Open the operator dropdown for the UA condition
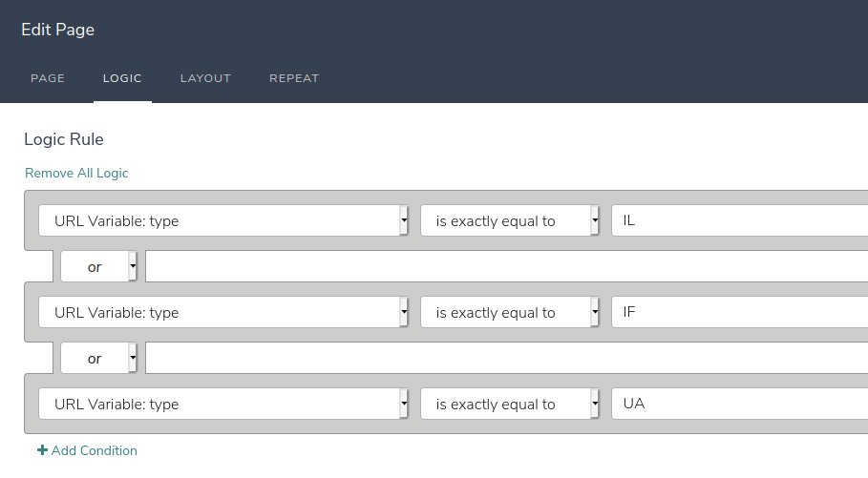The width and height of the screenshot is (868, 478). pos(510,404)
